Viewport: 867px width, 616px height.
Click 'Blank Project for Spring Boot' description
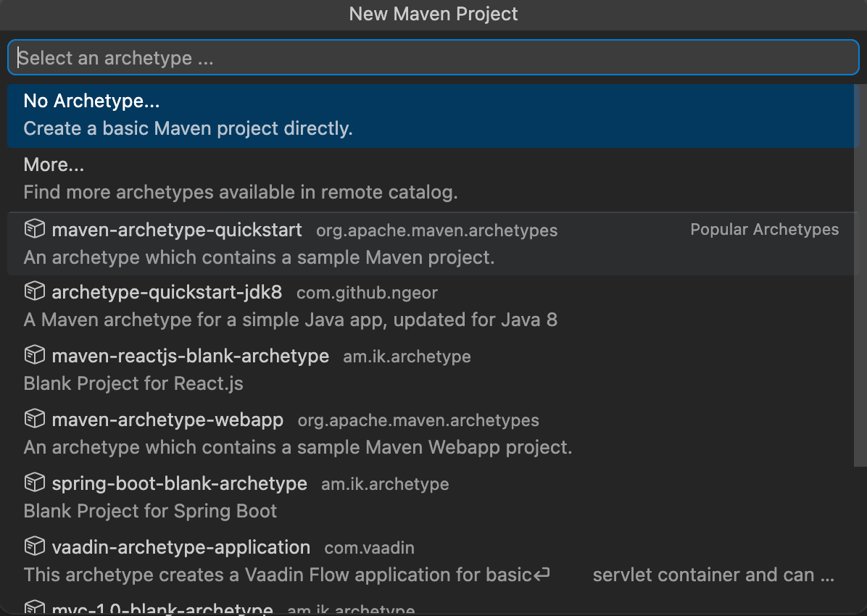click(150, 511)
